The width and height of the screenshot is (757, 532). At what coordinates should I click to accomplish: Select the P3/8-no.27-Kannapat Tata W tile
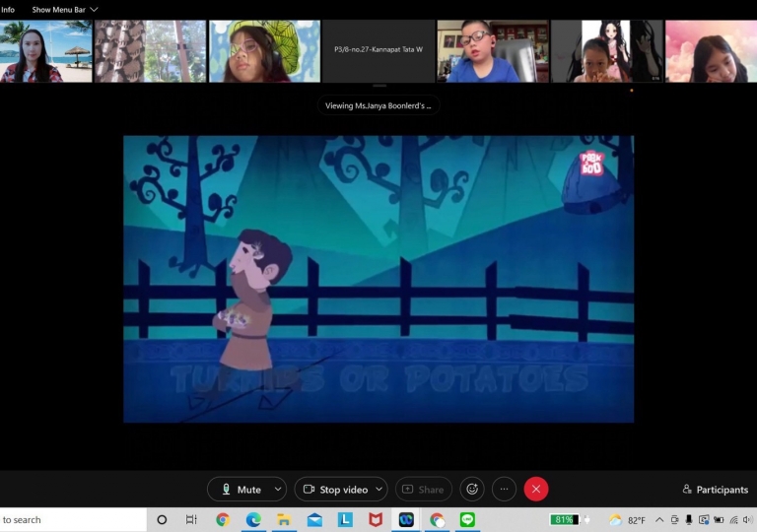(x=378, y=51)
